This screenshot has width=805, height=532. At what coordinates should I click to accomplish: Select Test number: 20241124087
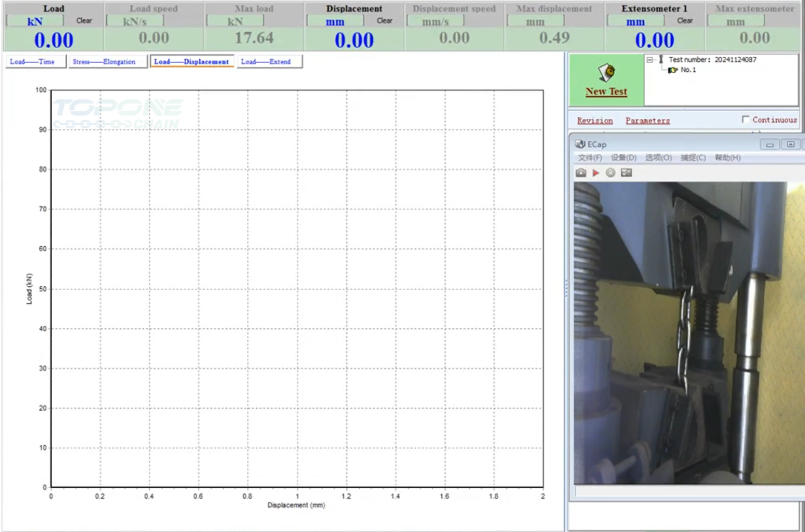pos(712,60)
